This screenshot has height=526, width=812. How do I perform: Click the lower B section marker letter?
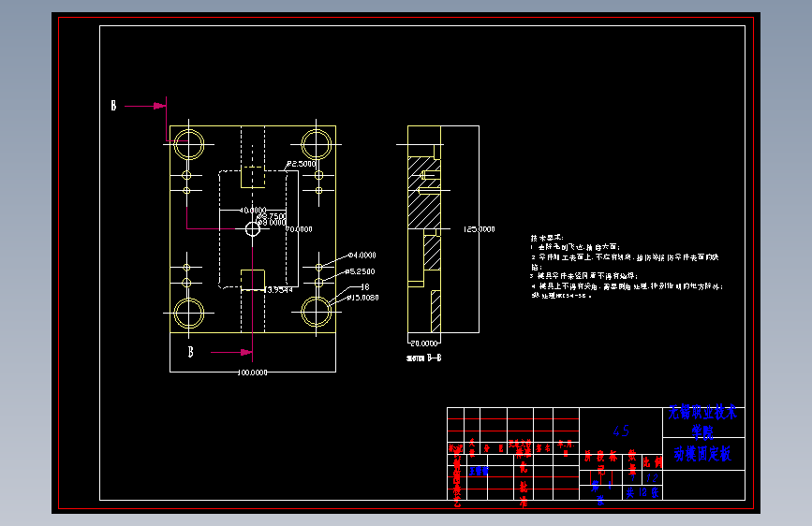point(190,352)
